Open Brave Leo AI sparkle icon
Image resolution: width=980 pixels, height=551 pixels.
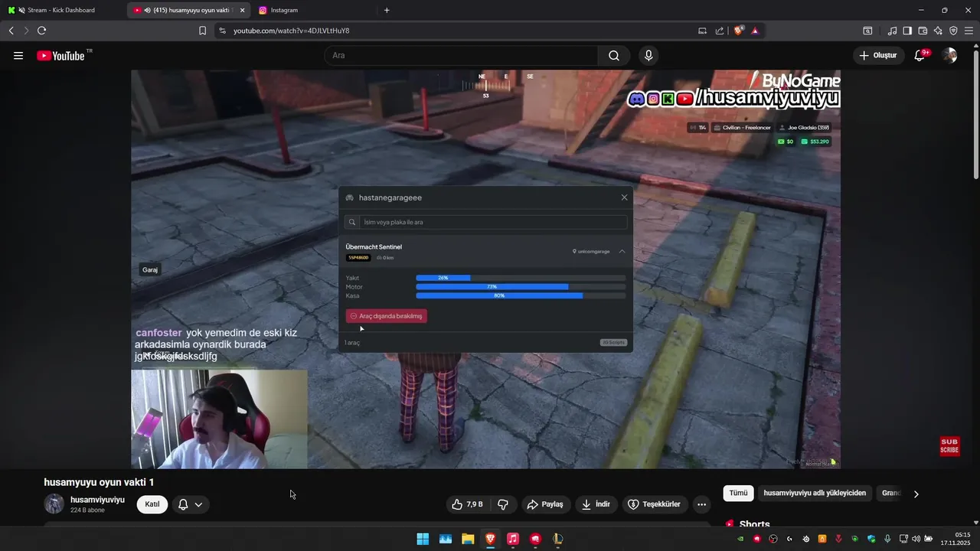coord(938,31)
